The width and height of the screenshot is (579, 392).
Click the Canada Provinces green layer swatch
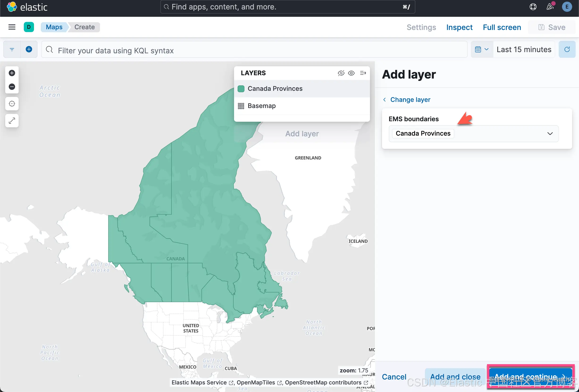[x=241, y=89]
